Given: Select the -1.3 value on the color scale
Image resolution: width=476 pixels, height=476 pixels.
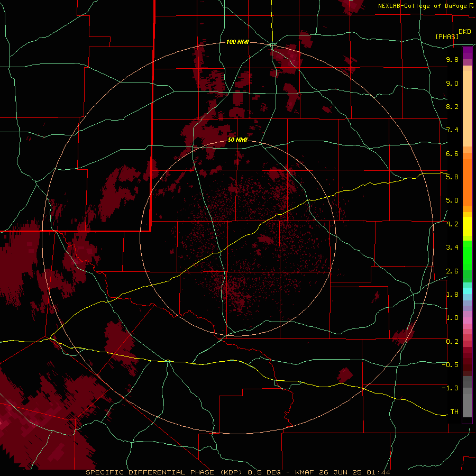Looking at the screenshot, I should tap(450, 388).
